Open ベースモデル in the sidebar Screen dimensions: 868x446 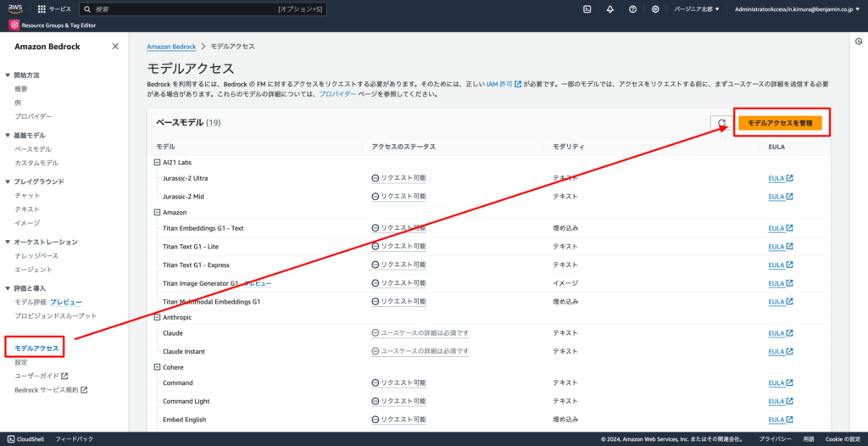[33, 149]
